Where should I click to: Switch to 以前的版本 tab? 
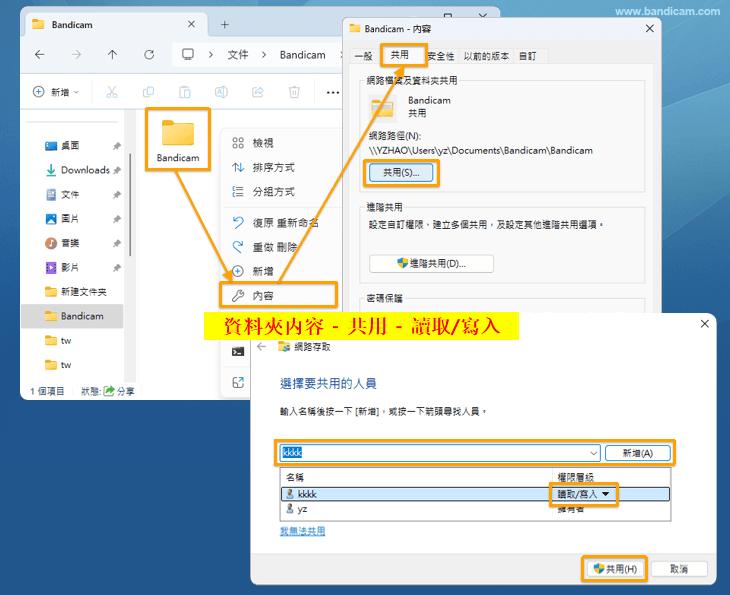tap(486, 56)
